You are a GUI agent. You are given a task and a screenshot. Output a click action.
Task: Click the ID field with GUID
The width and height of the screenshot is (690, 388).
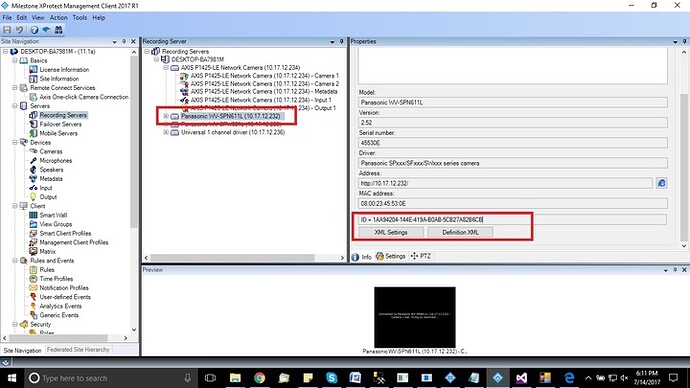512,220
